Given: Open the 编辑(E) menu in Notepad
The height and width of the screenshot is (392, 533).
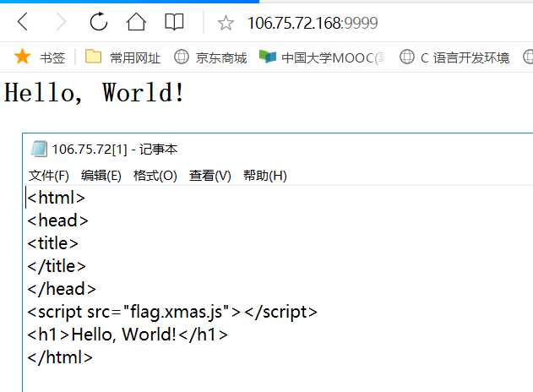Looking at the screenshot, I should click(x=101, y=176).
